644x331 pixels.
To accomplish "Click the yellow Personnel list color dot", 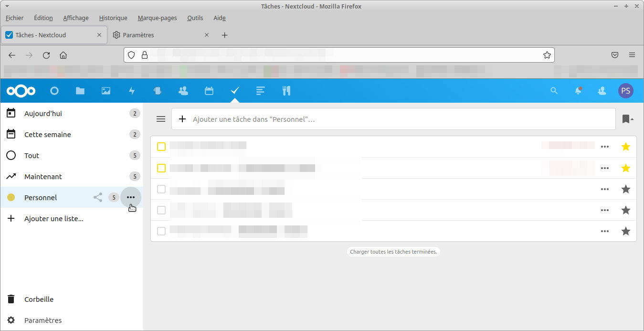I will [11, 197].
